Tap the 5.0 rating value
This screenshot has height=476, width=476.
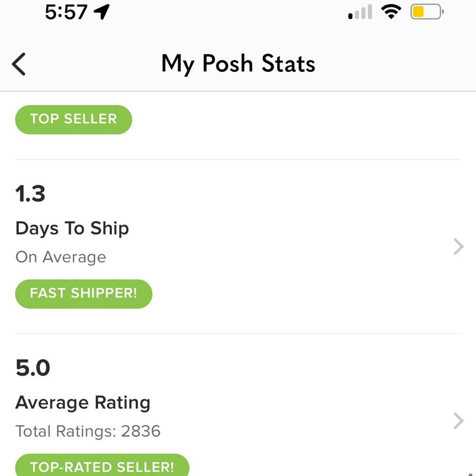33,368
